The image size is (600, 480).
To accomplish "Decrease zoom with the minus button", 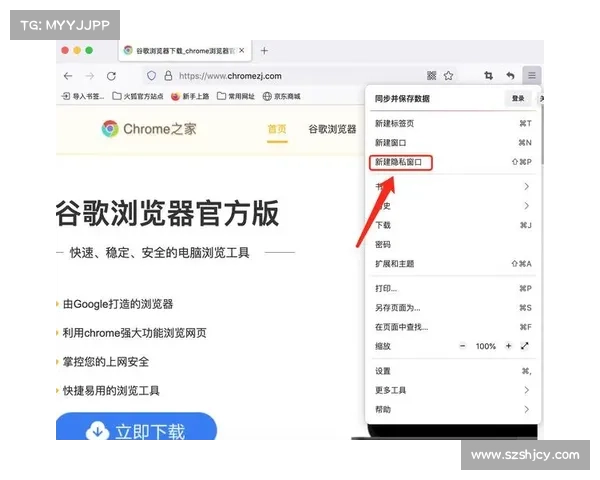I will point(462,346).
